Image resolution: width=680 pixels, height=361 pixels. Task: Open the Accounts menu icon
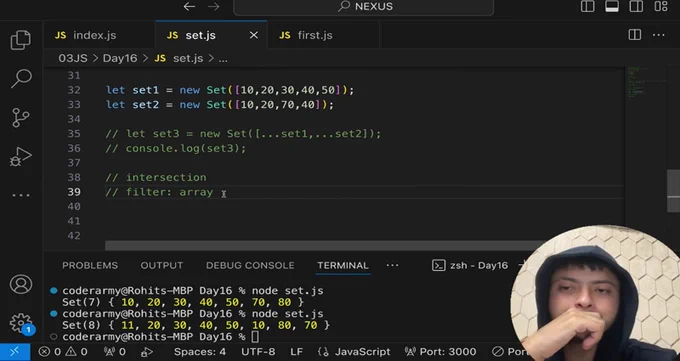[21, 284]
